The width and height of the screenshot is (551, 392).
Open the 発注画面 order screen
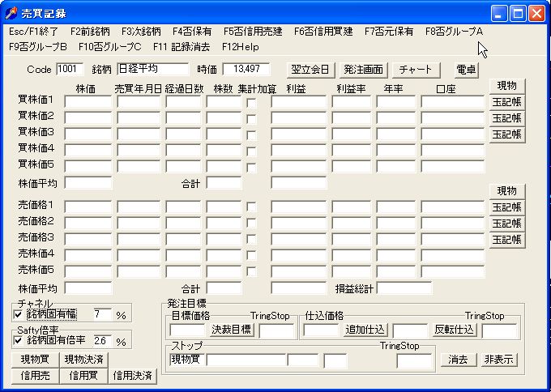click(362, 70)
